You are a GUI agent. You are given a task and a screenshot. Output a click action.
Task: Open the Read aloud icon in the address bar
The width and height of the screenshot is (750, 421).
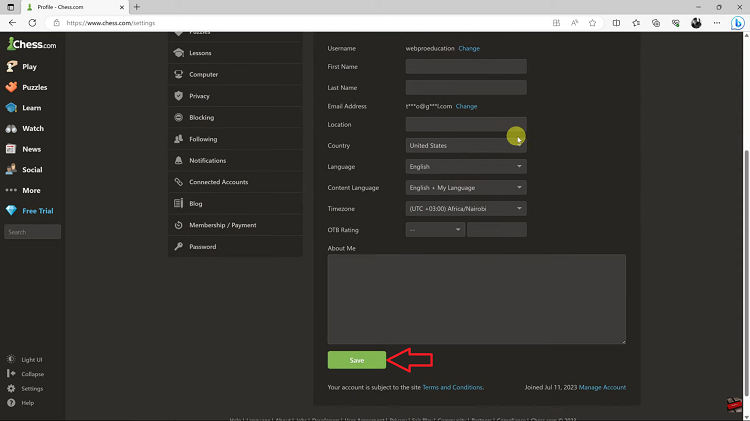[x=574, y=23]
